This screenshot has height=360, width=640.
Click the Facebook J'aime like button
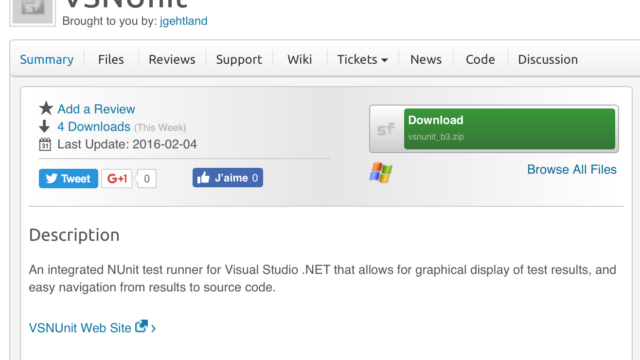228,178
